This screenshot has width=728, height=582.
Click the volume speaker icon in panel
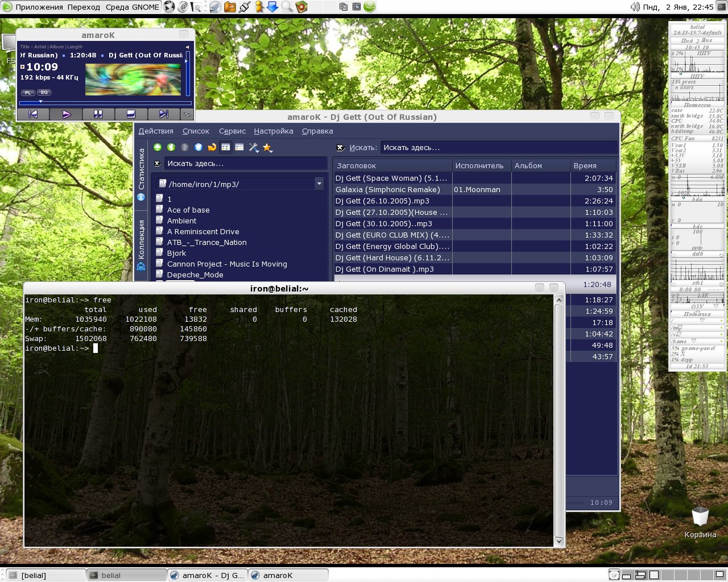click(635, 7)
